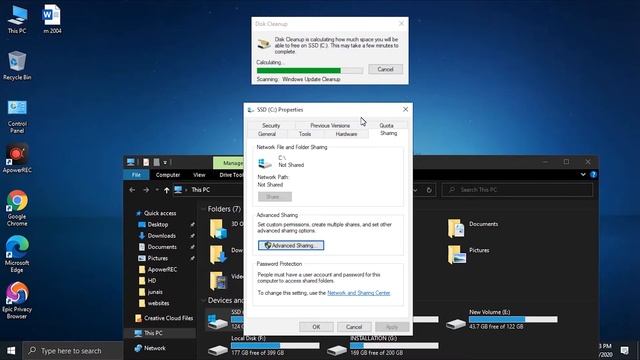Click the Windows Start button

click(11, 351)
